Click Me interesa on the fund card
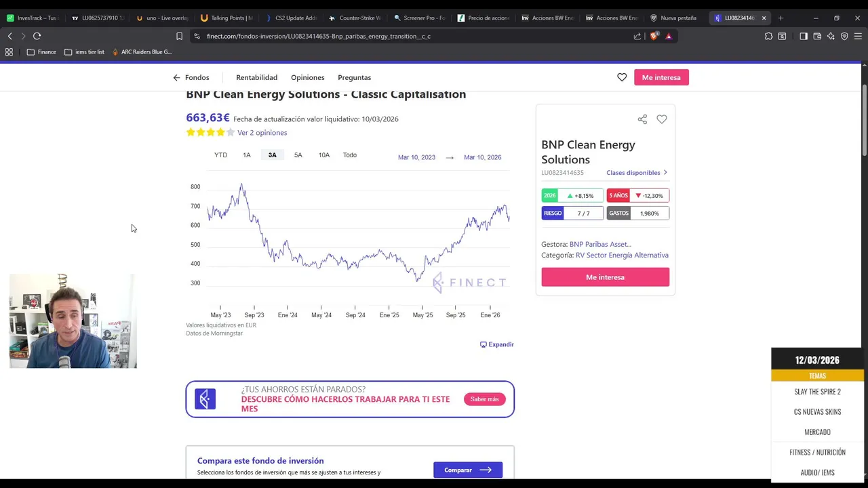This screenshot has width=868, height=488. (605, 277)
